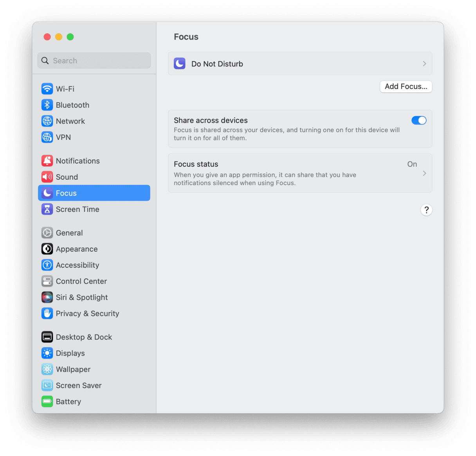Click the VPN icon in sidebar
Image resolution: width=476 pixels, height=456 pixels.
pos(47,137)
